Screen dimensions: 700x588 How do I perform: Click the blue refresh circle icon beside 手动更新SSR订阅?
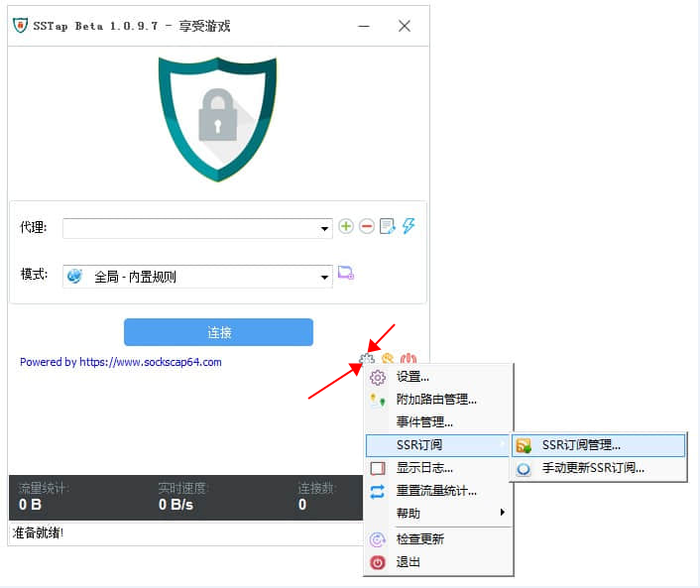[524, 469]
